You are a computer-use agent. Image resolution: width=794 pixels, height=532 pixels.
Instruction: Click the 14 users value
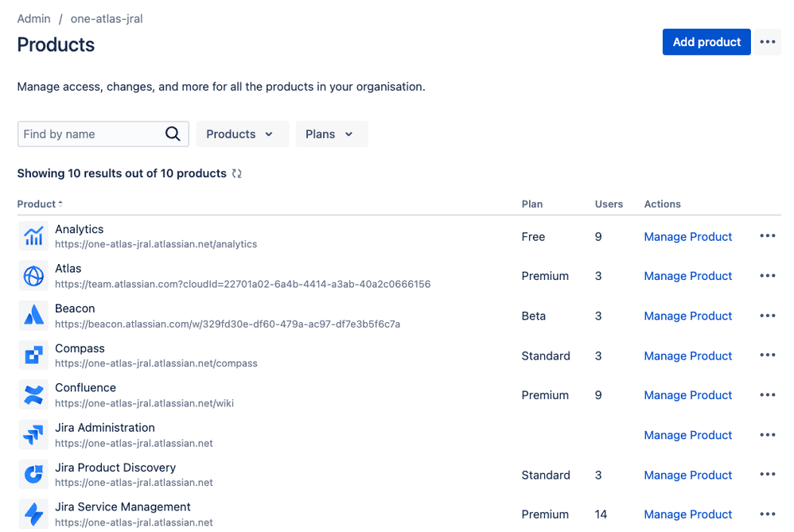601,515
